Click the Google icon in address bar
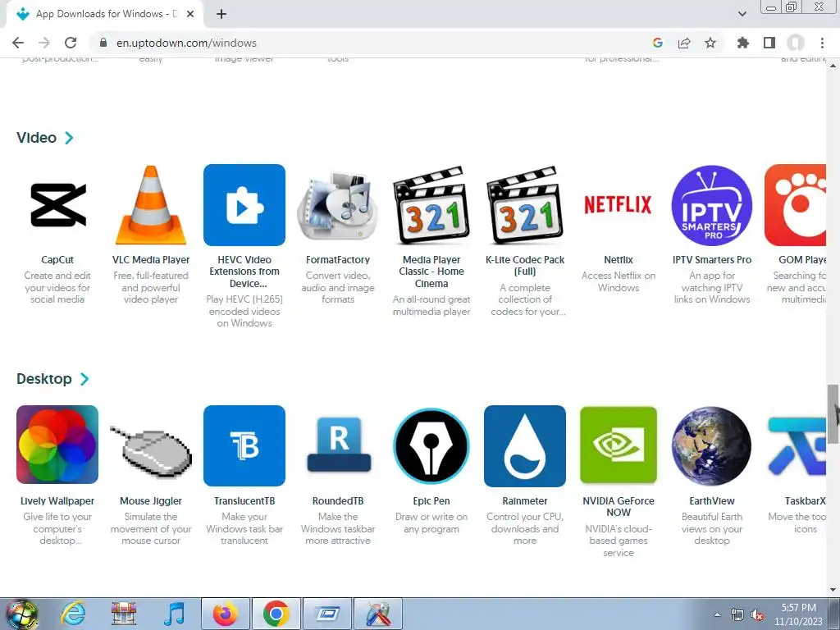 coord(658,43)
